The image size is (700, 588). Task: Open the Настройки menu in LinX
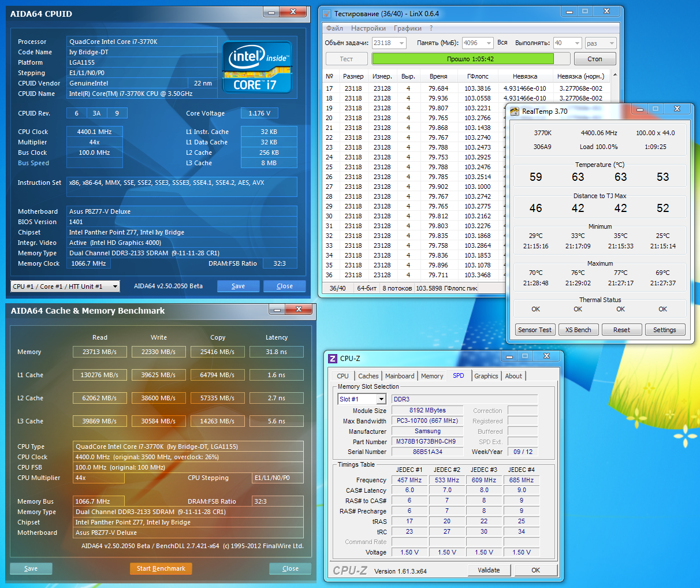(368, 28)
